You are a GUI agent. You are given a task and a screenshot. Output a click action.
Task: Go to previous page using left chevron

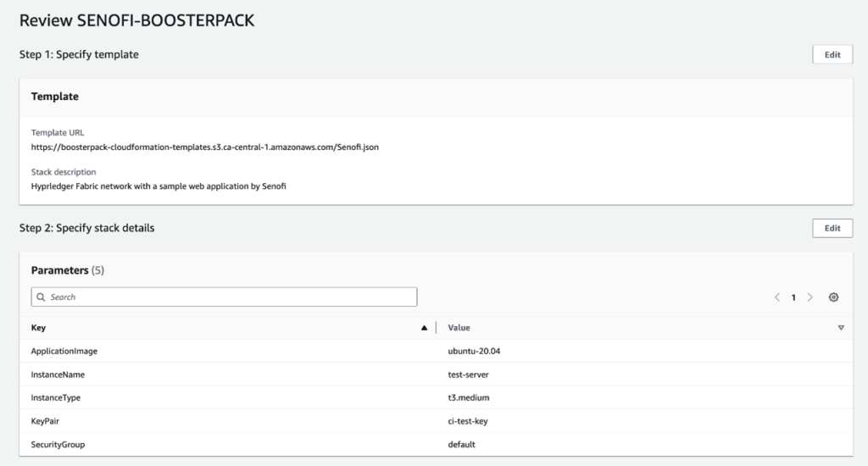click(x=776, y=297)
